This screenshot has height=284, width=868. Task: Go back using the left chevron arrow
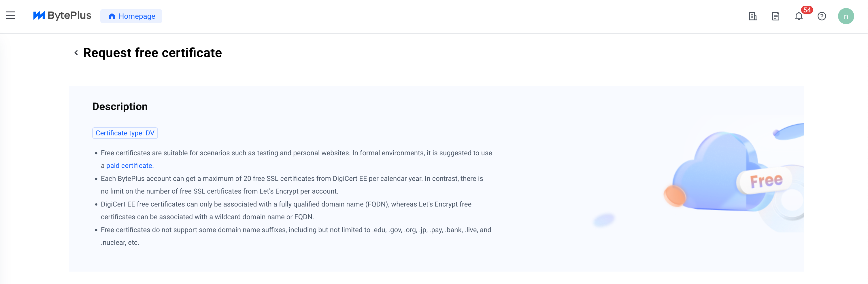click(x=76, y=52)
